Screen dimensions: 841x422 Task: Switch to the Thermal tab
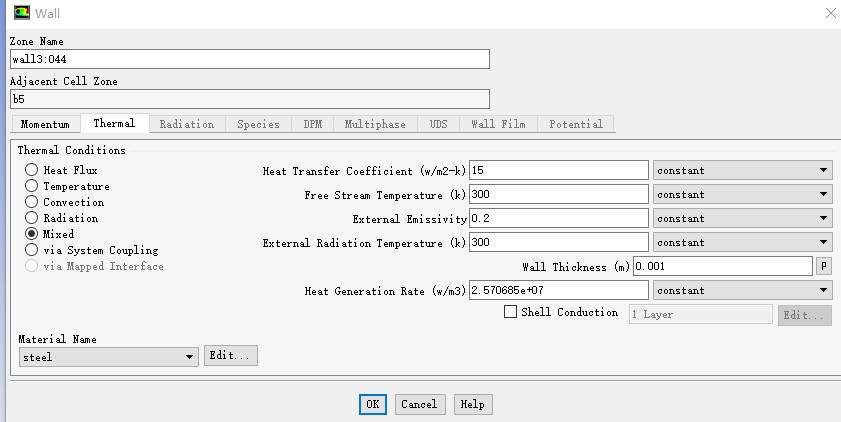114,123
